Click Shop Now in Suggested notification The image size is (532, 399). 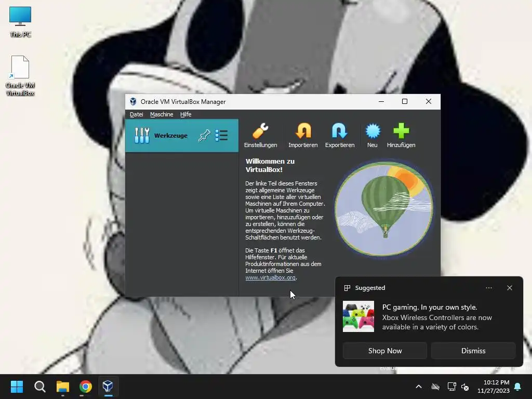point(385,351)
